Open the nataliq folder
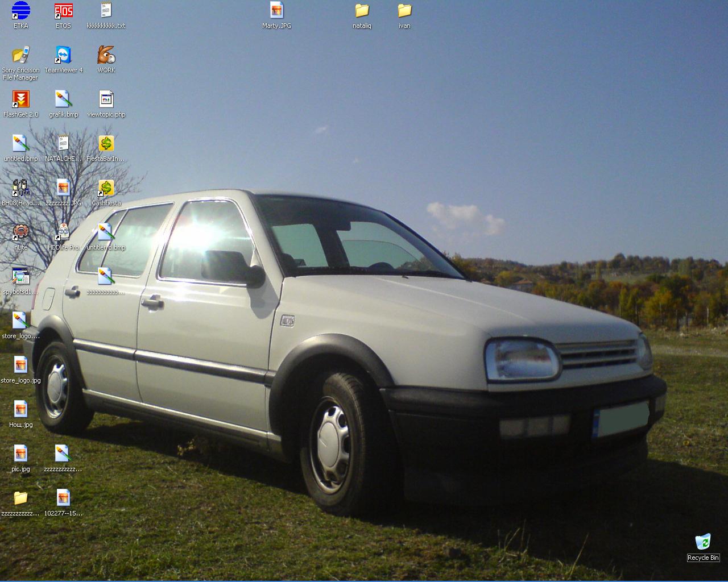Screen dimensions: 728x582 [362, 11]
